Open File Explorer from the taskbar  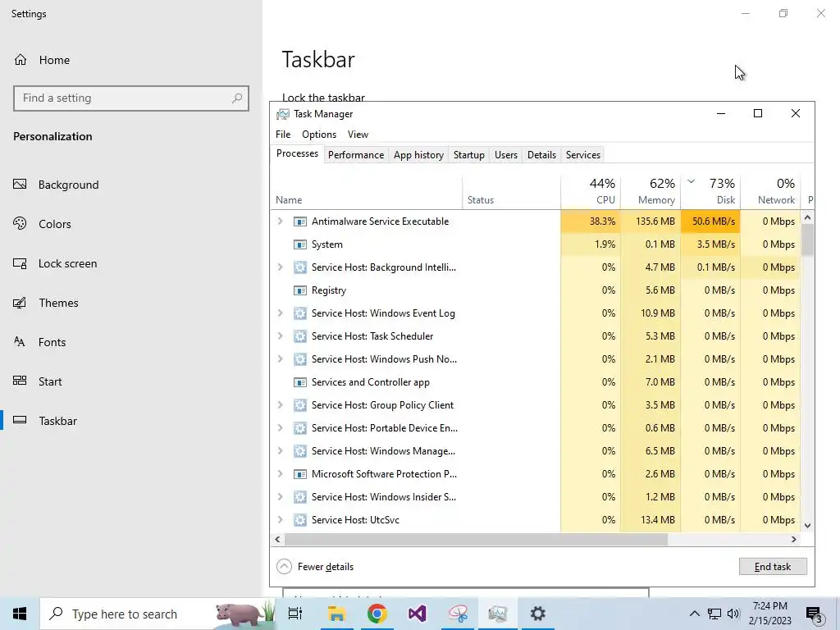coord(336,614)
